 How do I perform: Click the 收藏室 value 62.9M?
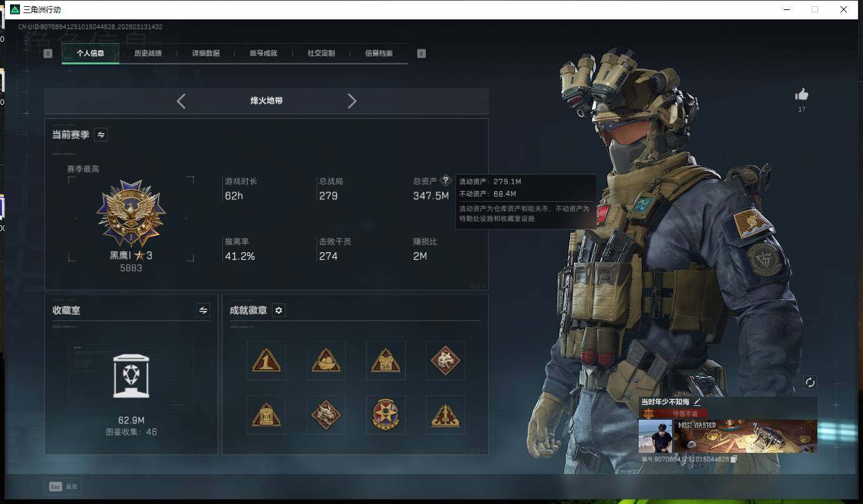[131, 420]
